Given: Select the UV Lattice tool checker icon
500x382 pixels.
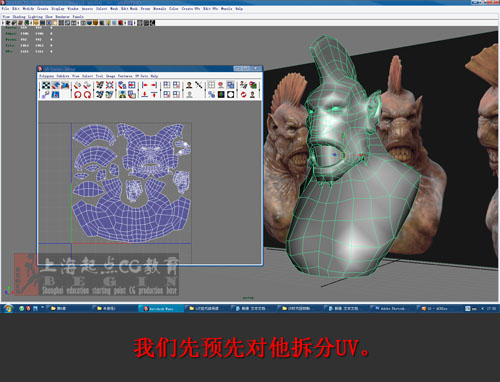Looking at the screenshot, I should point(46,85).
